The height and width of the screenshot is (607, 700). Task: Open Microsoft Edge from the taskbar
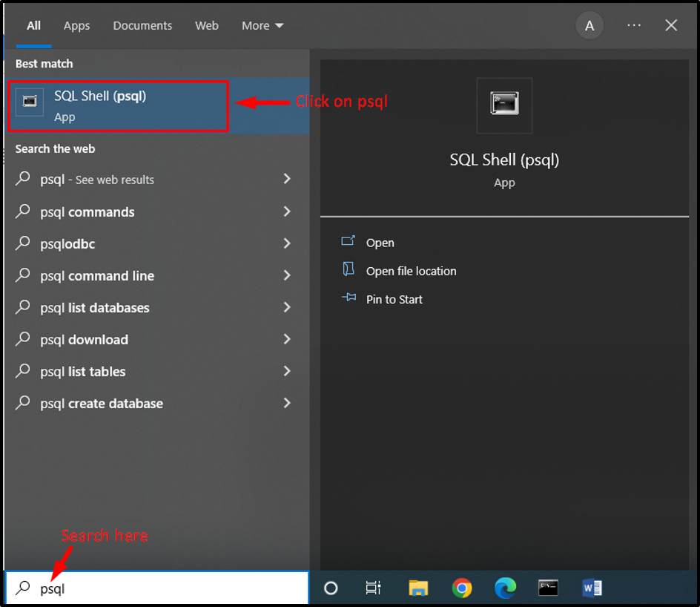pyautogui.click(x=505, y=588)
